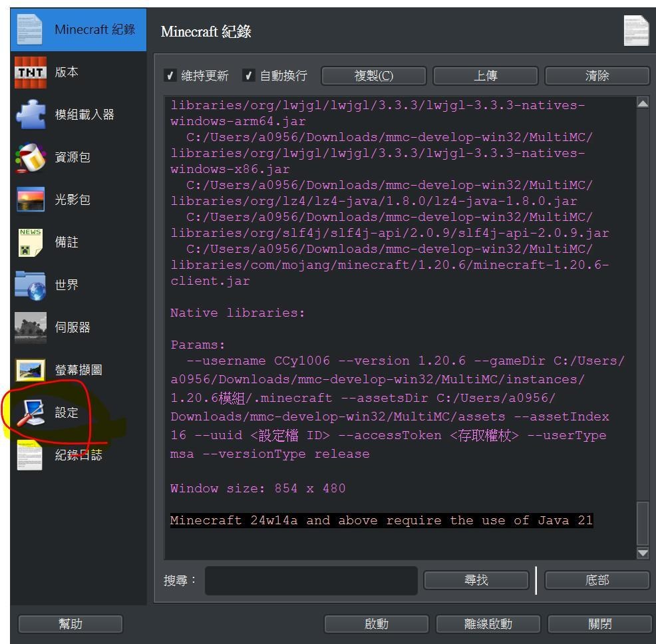Click the yellow document 紀錄日誌 icon
This screenshot has width=656, height=644.
click(x=29, y=455)
